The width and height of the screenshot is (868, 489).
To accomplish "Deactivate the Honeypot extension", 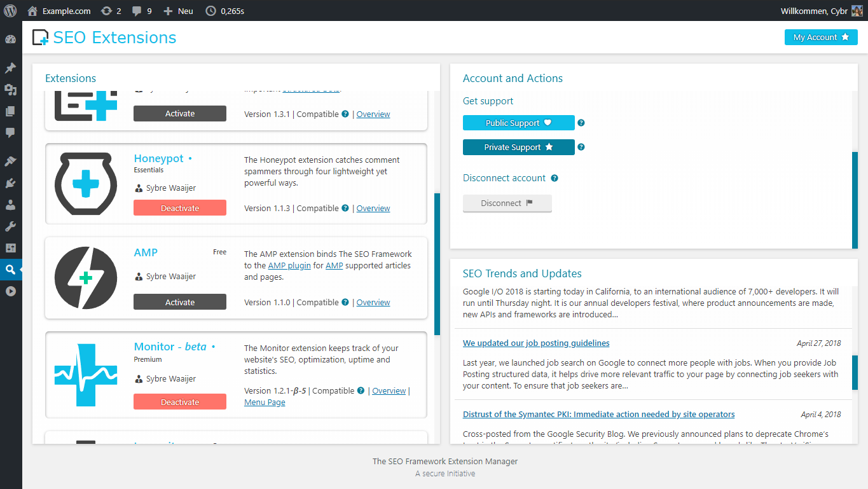I will (180, 208).
